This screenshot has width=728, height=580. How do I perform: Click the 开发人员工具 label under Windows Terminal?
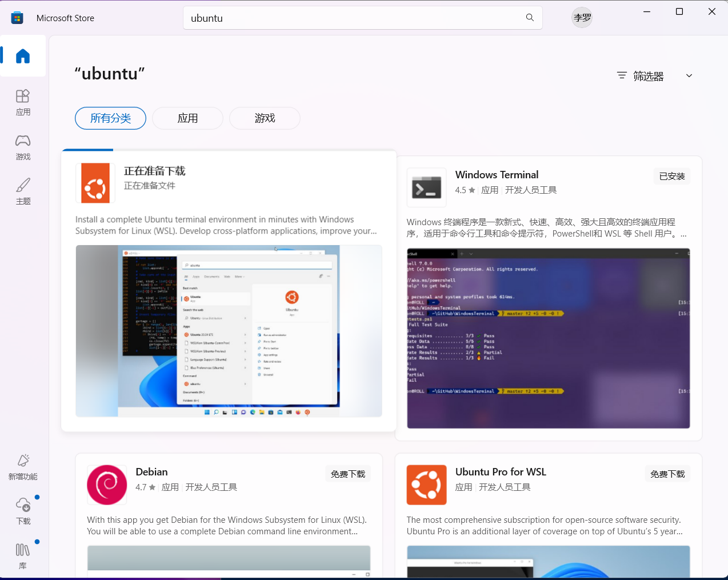click(531, 190)
